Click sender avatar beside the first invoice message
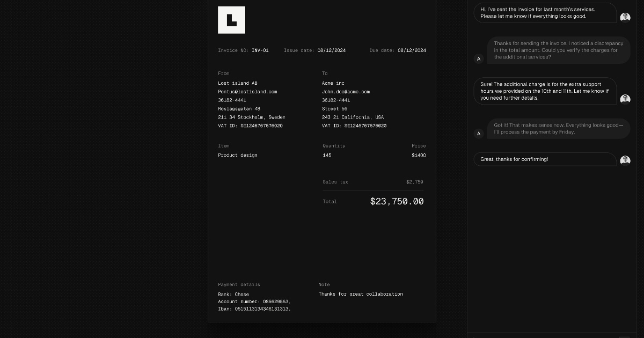This screenshot has width=644, height=338. coord(625,17)
